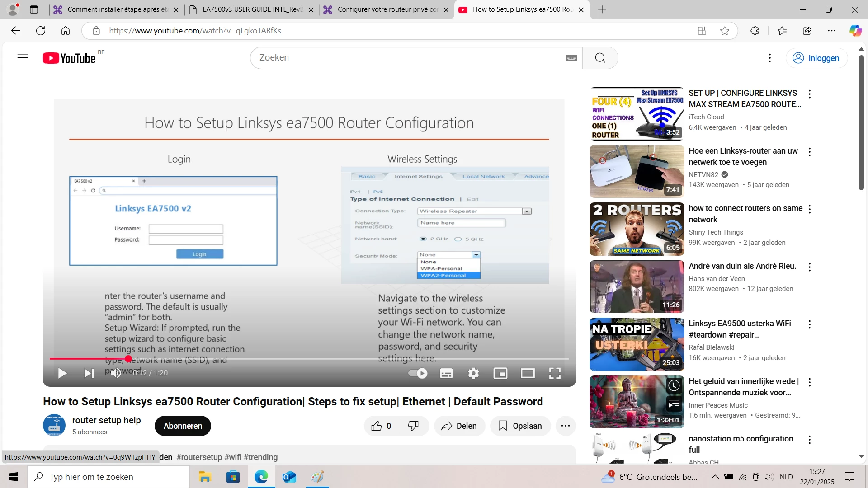Screen dimensions: 868x488
Task: Toggle the autoplay switch in player
Action: pyautogui.click(x=418, y=373)
